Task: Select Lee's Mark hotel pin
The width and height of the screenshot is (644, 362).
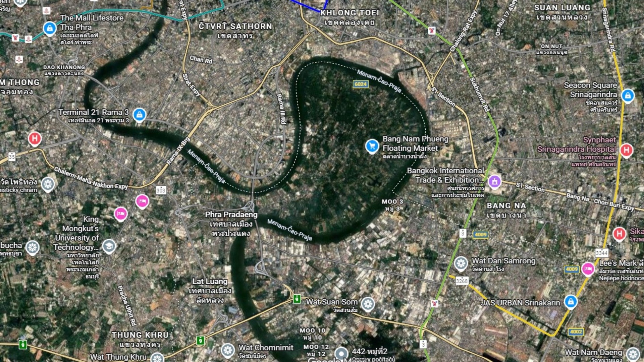Action: tap(588, 269)
